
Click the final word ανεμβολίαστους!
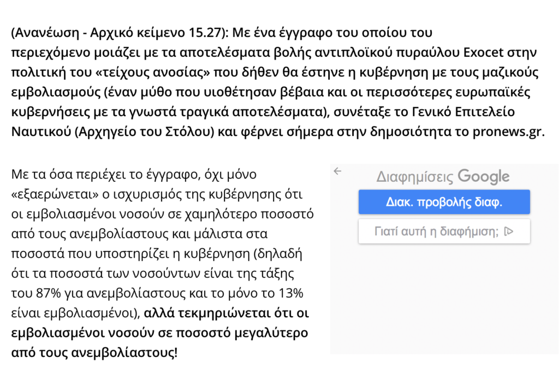pyautogui.click(x=124, y=353)
